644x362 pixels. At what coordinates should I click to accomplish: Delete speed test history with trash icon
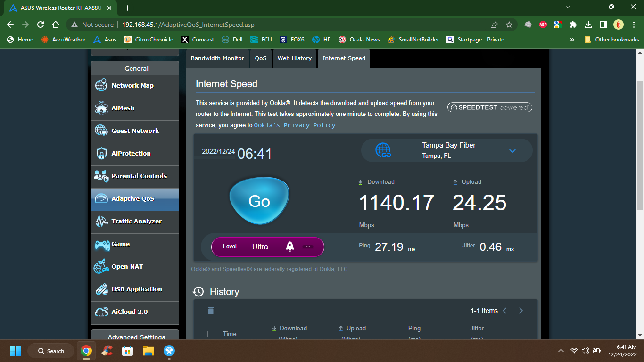211,311
